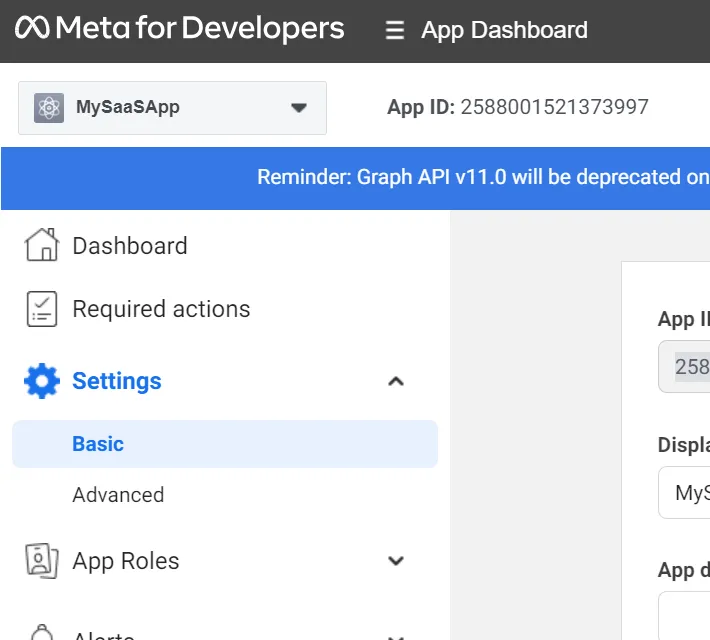Click the App Roles badge icon
This screenshot has height=640, width=710.
click(x=42, y=561)
